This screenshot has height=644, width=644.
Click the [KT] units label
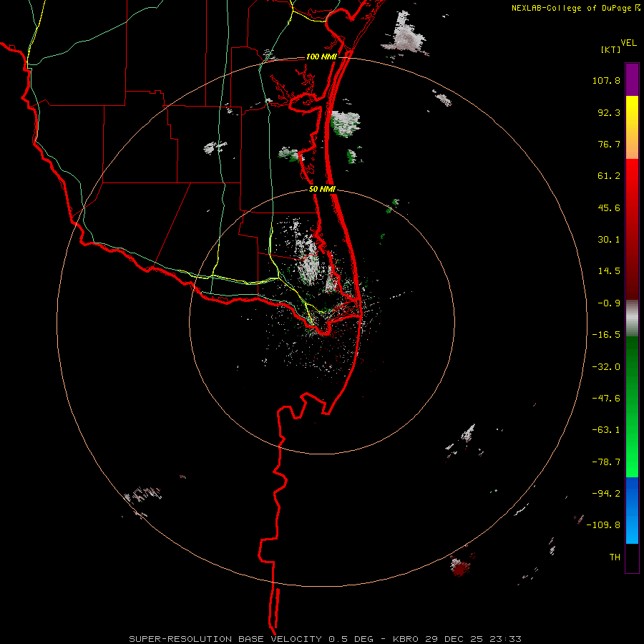(611, 49)
